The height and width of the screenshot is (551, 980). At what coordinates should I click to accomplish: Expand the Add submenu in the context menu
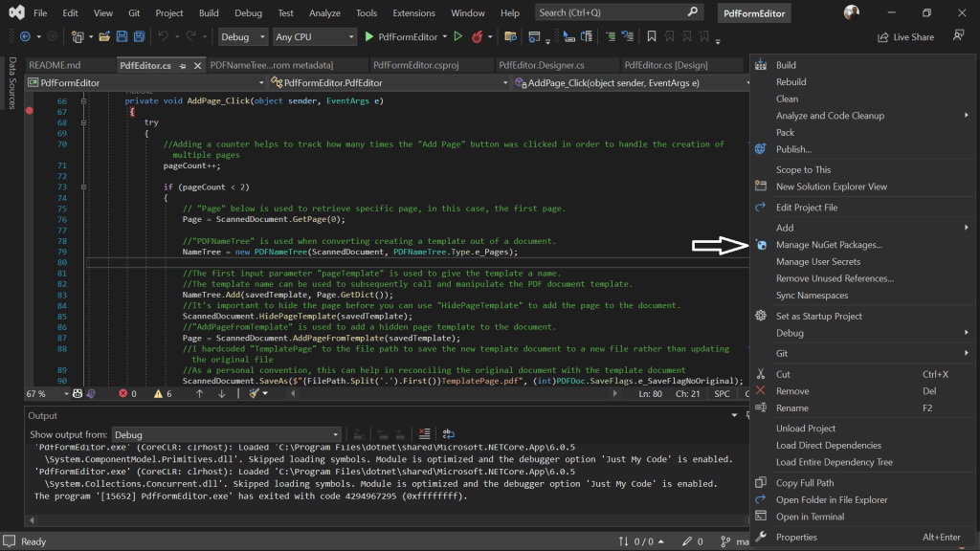[862, 228]
